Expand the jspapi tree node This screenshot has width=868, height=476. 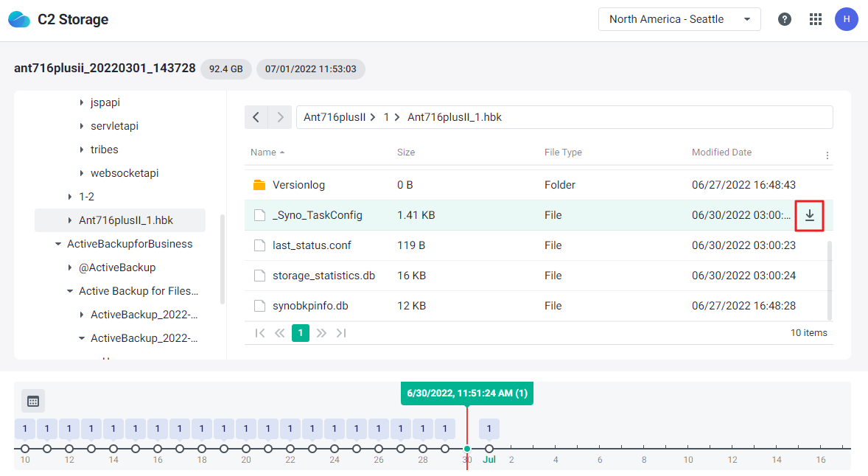click(x=81, y=102)
